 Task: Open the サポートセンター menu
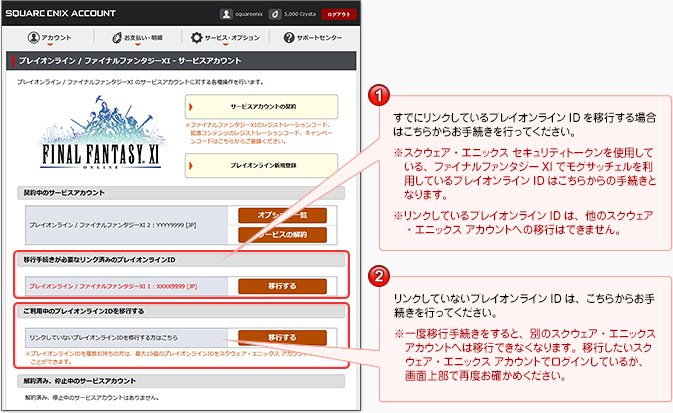313,38
